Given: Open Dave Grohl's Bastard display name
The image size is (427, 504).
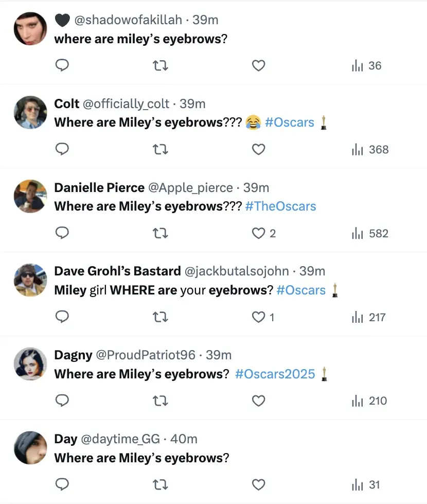Looking at the screenshot, I should click(117, 271).
